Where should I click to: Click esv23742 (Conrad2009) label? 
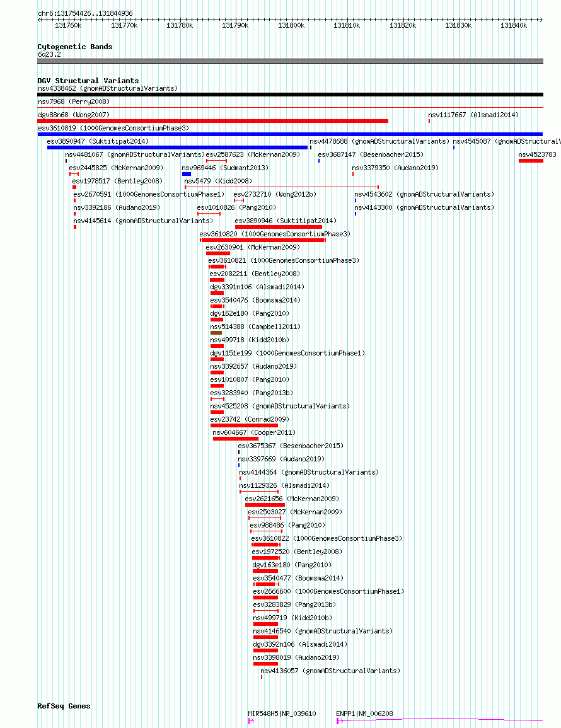point(250,419)
